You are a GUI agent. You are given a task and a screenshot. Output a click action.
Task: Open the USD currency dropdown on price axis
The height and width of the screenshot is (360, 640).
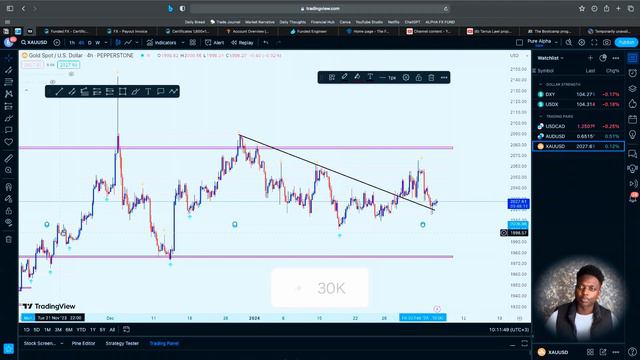coord(518,56)
